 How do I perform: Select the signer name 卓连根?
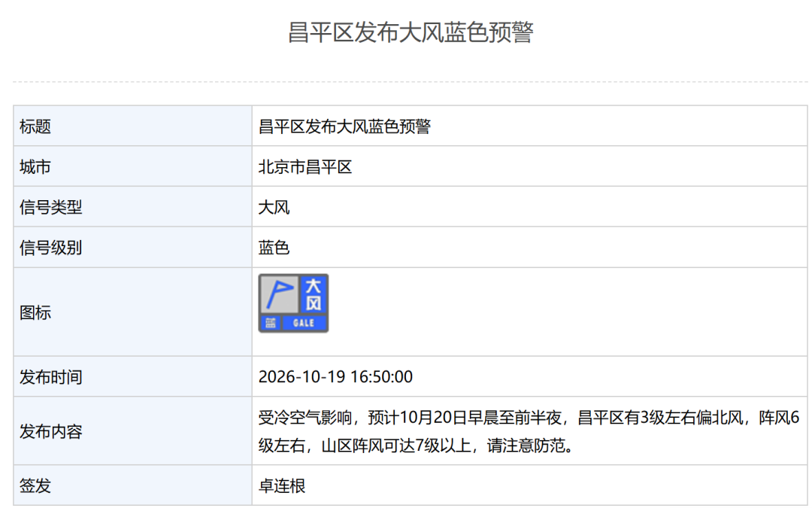pos(282,485)
